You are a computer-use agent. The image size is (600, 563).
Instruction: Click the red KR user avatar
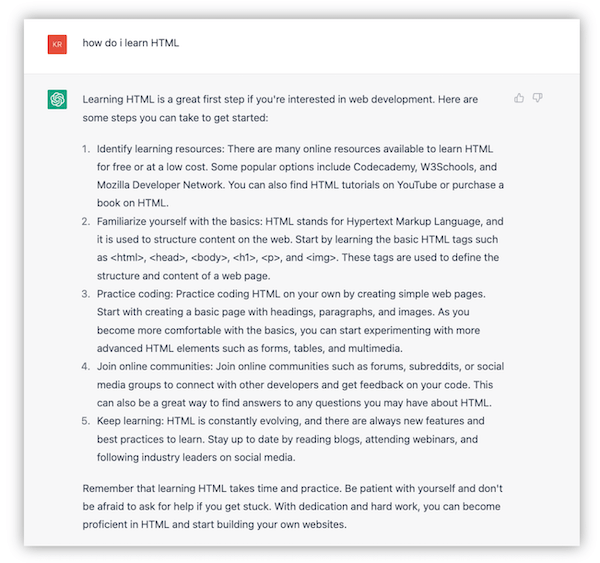coord(57,44)
